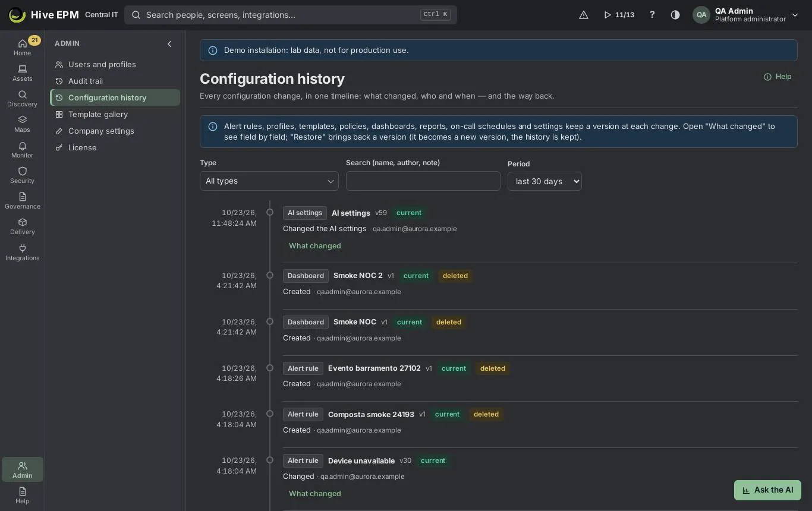Open the Maps section

[22, 124]
